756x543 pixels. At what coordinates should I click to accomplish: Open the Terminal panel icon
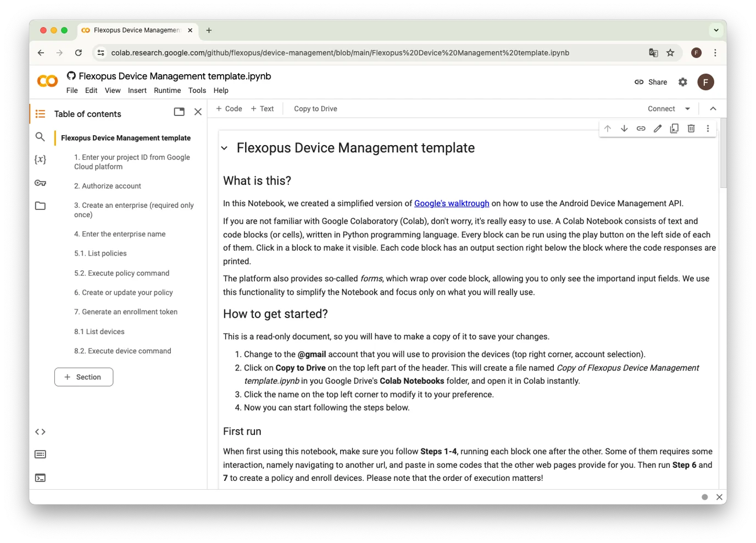pyautogui.click(x=40, y=478)
